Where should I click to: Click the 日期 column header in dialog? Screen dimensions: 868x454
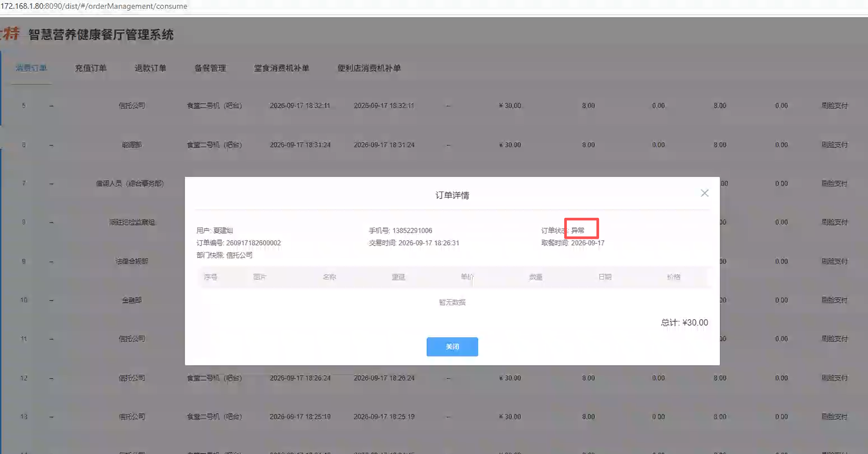605,277
